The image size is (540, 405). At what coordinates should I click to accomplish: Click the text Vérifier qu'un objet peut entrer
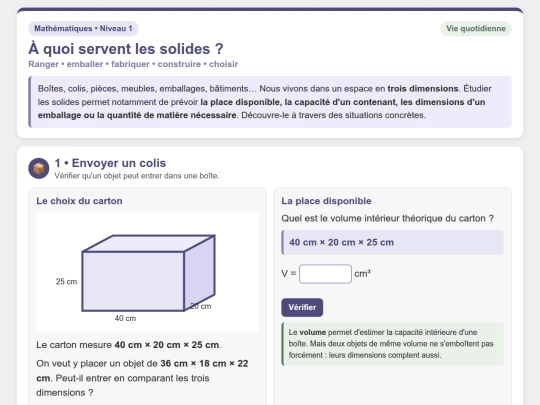[x=137, y=176]
